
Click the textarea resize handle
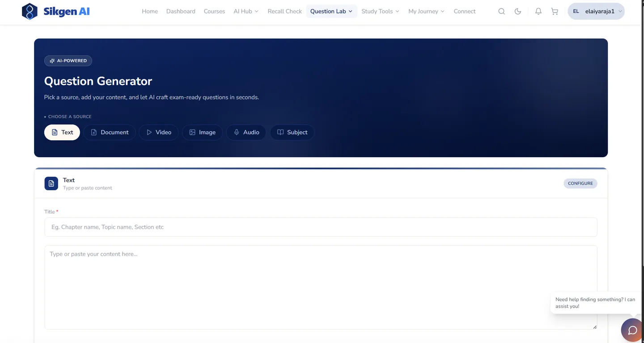(594, 327)
